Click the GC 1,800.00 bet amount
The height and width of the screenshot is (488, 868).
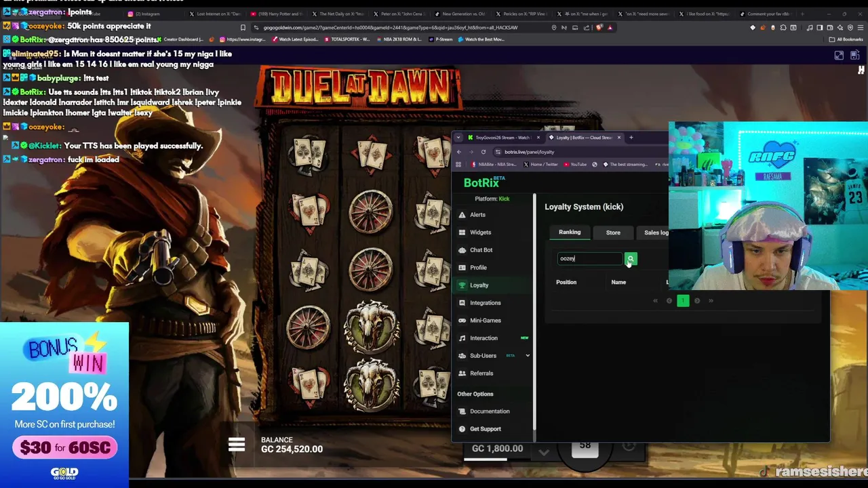pyautogui.click(x=497, y=448)
